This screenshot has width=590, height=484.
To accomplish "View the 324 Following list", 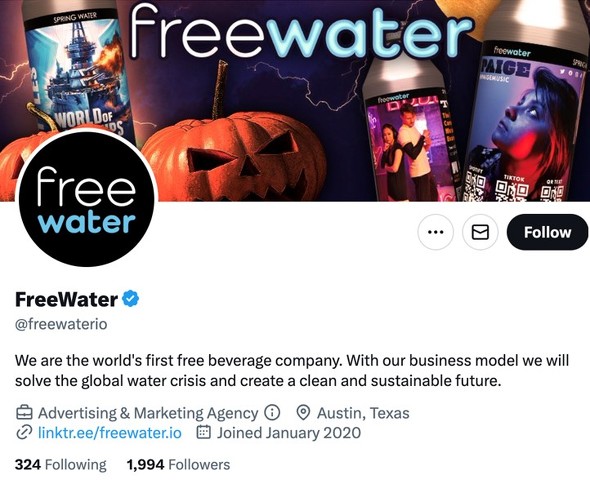I will 61,464.
